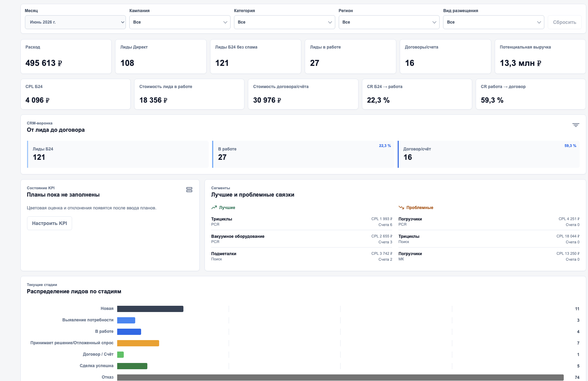The height and width of the screenshot is (381, 588).
Task: Select the Расход metric card
Action: point(66,57)
